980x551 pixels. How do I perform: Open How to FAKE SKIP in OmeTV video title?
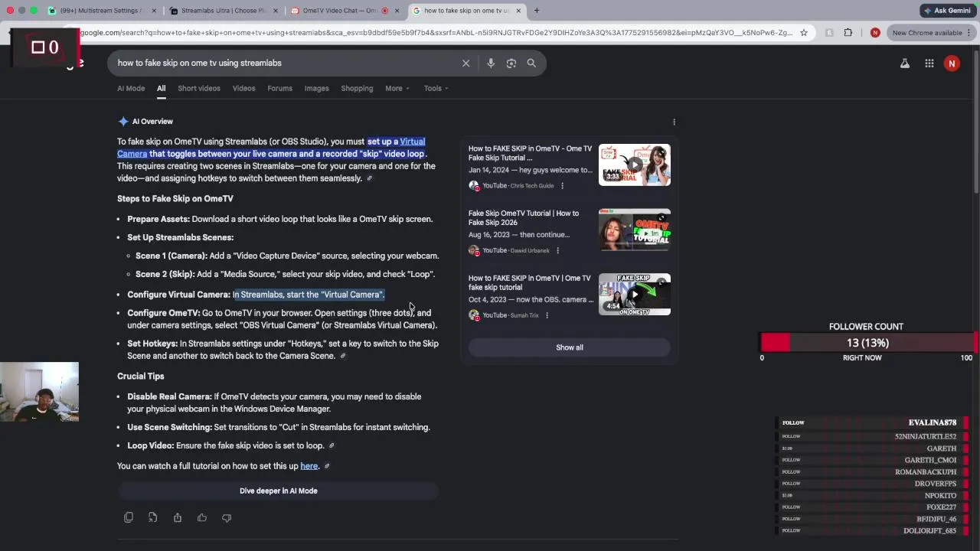click(530, 153)
